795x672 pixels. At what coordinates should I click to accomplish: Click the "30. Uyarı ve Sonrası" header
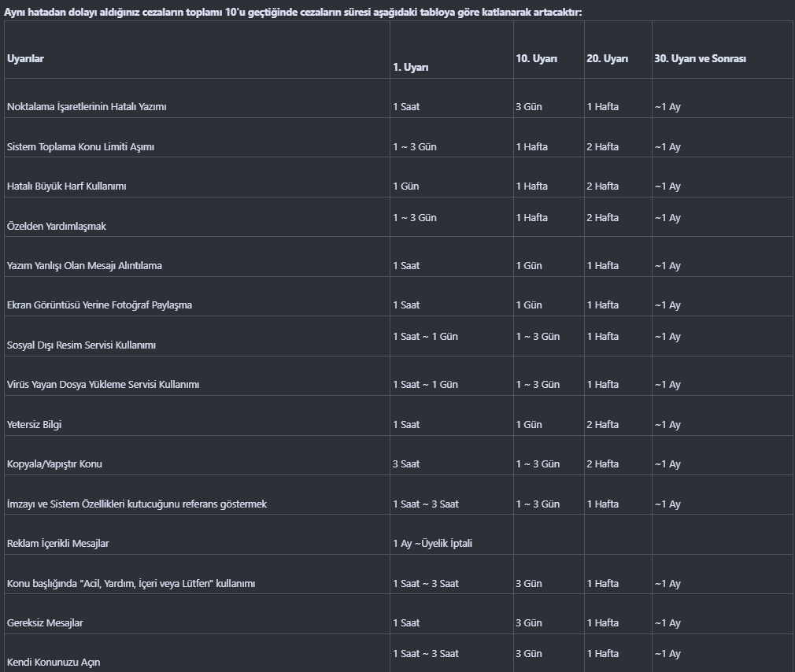(x=700, y=59)
